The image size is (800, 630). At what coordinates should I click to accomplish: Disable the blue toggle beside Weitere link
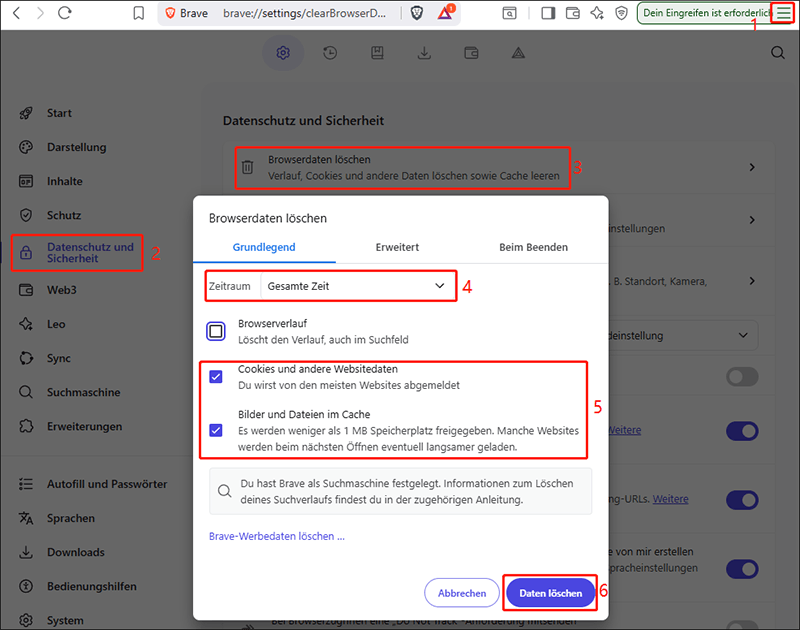742,430
